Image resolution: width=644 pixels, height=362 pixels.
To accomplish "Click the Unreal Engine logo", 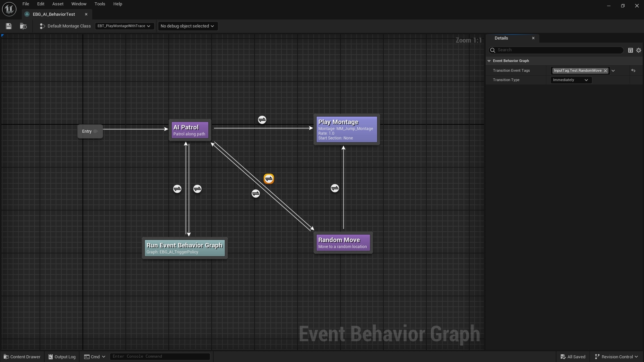I will (9, 9).
